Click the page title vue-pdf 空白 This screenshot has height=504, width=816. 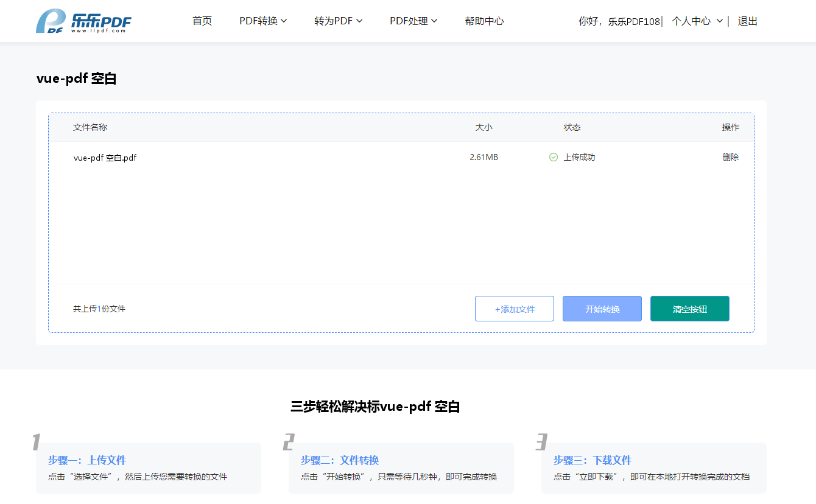point(76,79)
